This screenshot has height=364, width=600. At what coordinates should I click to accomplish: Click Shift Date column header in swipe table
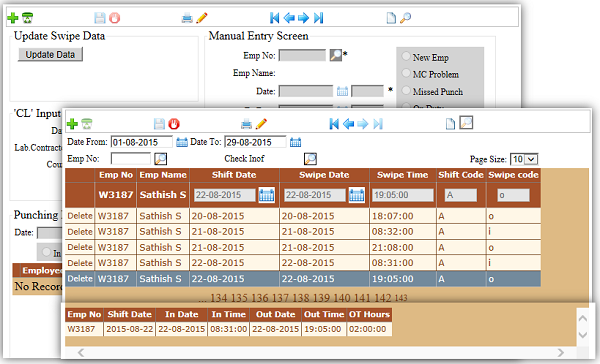click(x=234, y=175)
